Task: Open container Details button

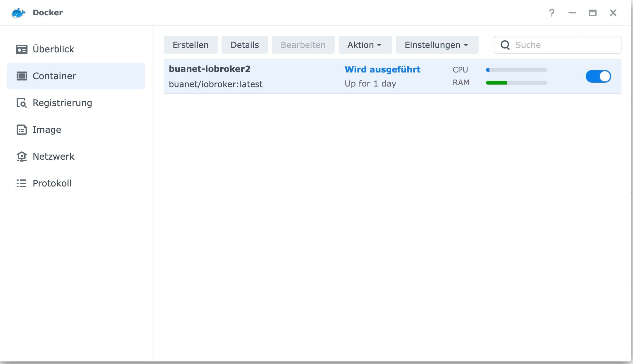Action: click(x=245, y=45)
